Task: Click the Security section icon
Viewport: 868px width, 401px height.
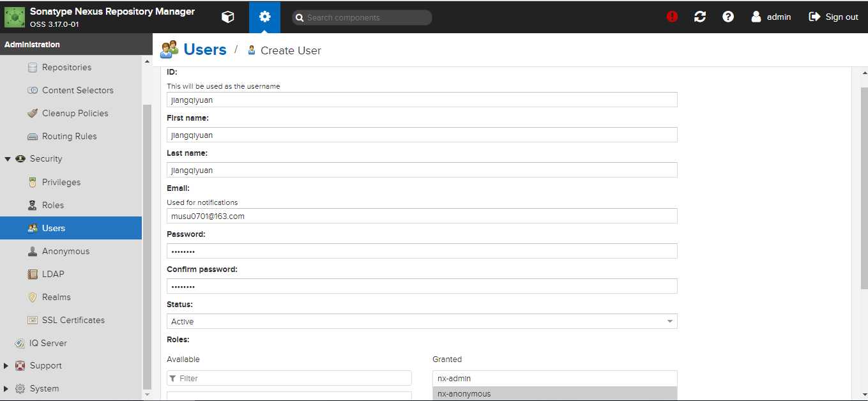Action: (x=20, y=159)
